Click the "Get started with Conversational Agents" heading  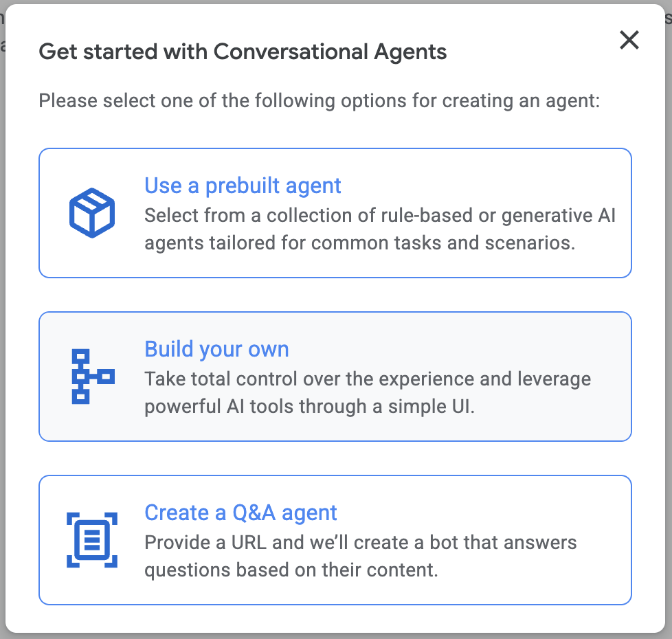coord(243,52)
